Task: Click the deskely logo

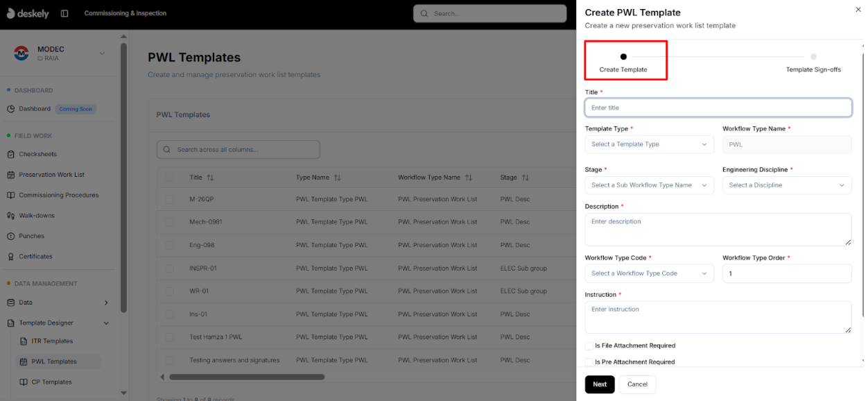Action: (28, 12)
